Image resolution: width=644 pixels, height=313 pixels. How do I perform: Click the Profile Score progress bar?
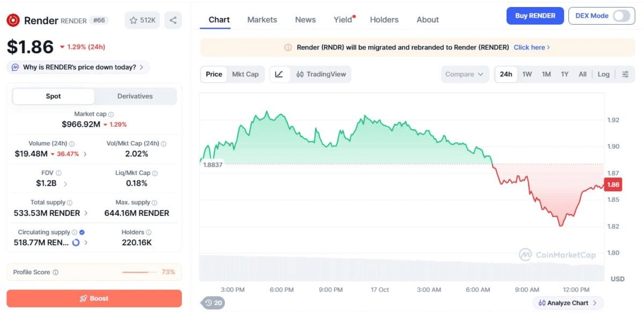(x=139, y=272)
